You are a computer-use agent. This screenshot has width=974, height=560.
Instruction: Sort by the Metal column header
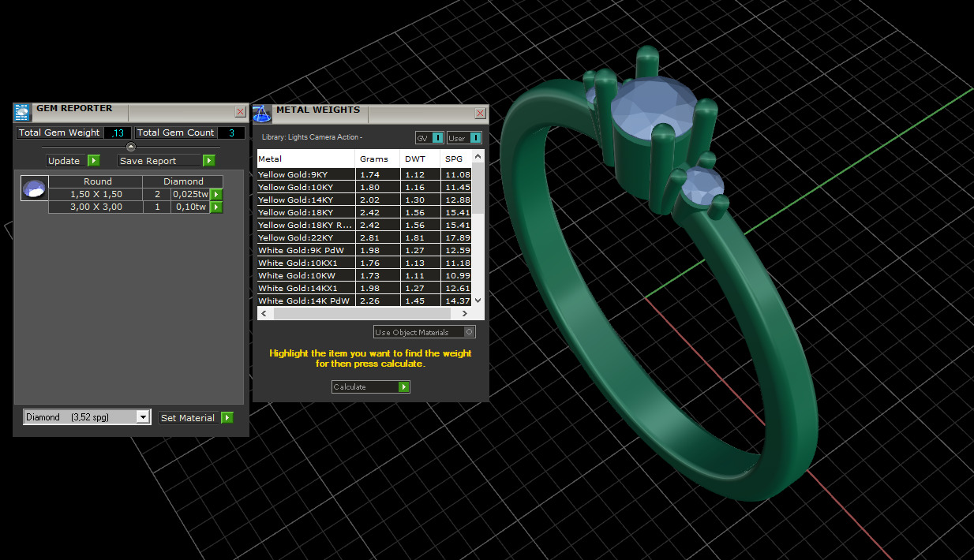pos(306,159)
